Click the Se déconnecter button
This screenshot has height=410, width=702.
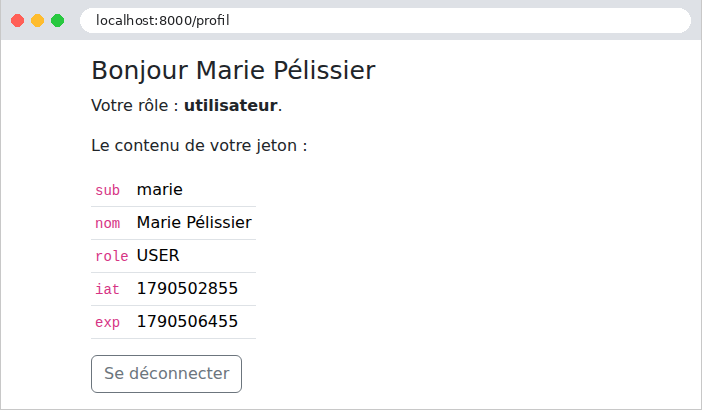166,374
